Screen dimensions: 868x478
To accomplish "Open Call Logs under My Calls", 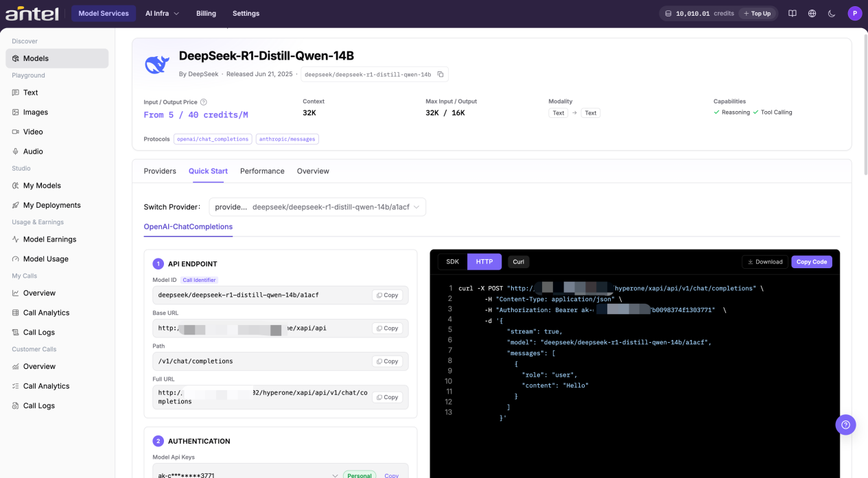I will pos(57,332).
